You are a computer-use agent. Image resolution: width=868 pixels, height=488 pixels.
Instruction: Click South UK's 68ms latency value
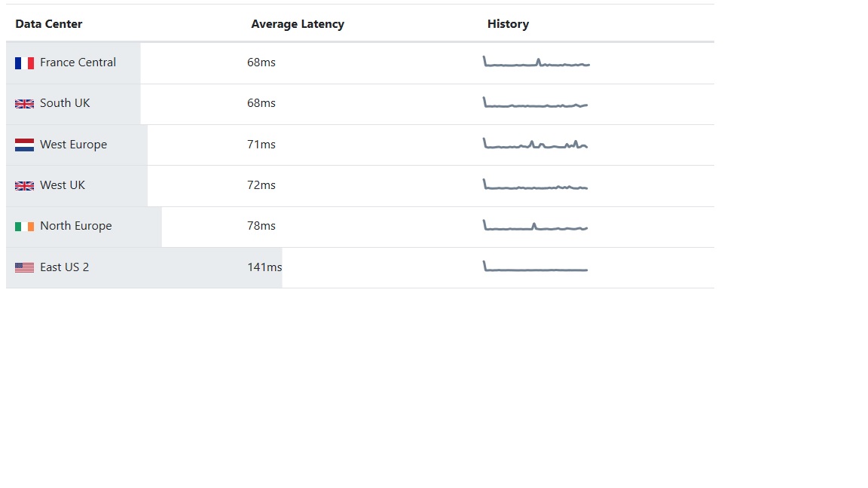[261, 103]
